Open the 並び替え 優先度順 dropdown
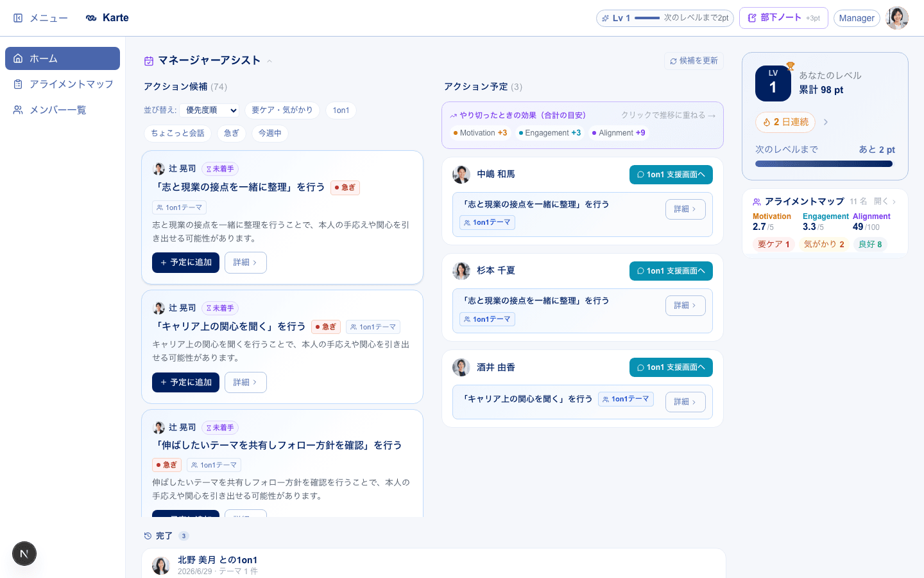This screenshot has width=924, height=578. click(209, 110)
